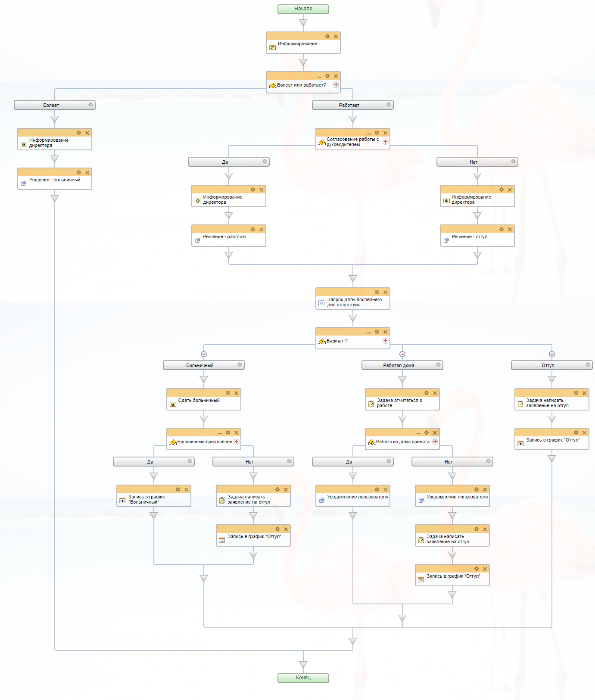Select the Работает branch header
The height and width of the screenshot is (700, 595).
tap(349, 105)
